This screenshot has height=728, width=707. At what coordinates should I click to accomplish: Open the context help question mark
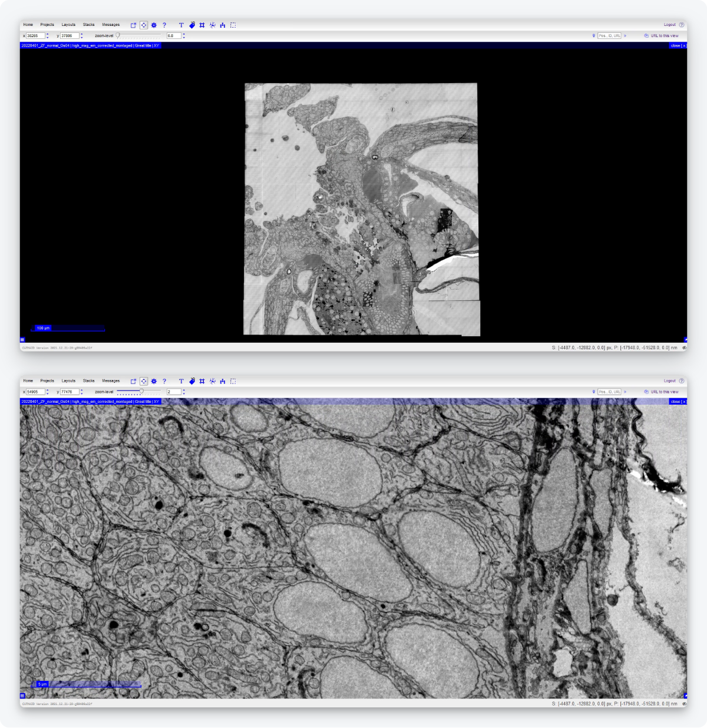coord(164,25)
